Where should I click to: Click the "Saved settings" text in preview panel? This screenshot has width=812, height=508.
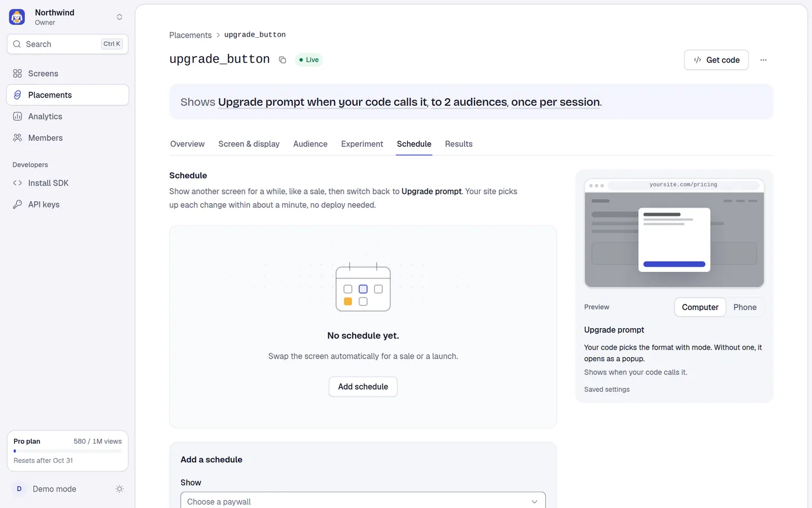pos(607,390)
